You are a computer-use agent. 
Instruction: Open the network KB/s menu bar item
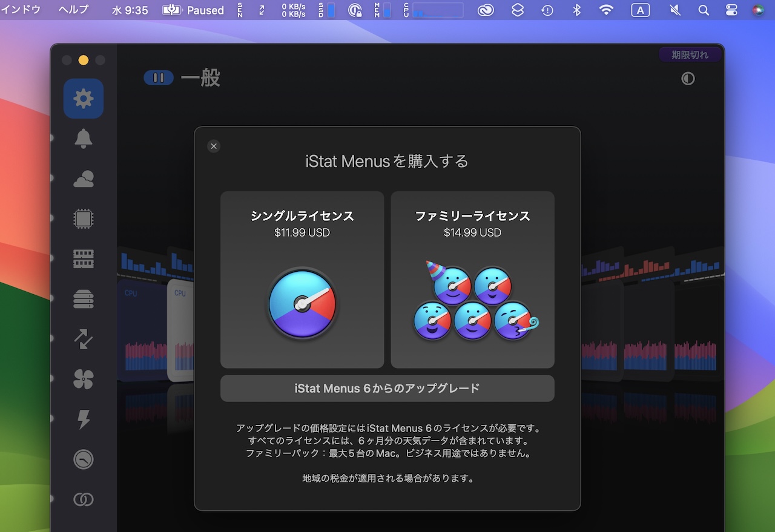tap(294, 10)
